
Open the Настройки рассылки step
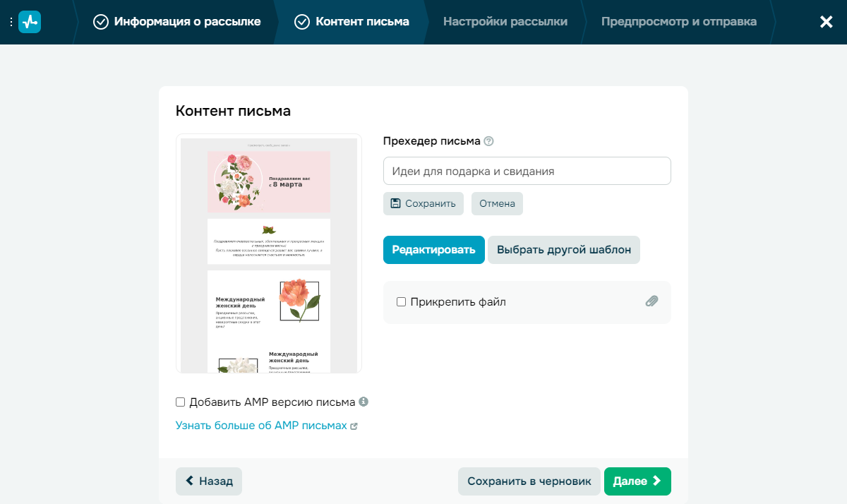(x=505, y=22)
